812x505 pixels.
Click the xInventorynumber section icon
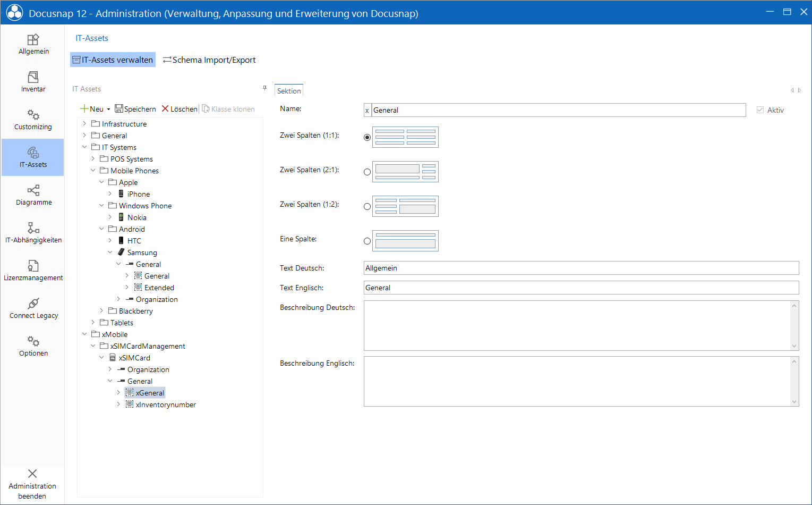pyautogui.click(x=130, y=405)
